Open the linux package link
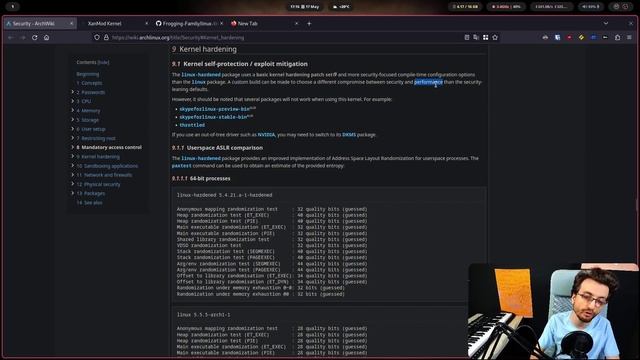This screenshot has height=360, width=640. [199, 82]
